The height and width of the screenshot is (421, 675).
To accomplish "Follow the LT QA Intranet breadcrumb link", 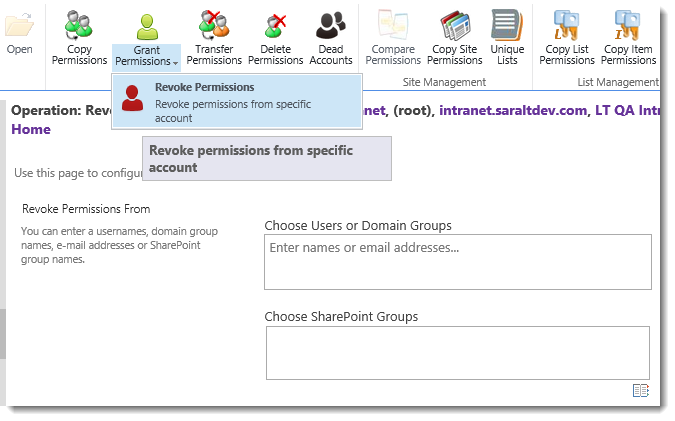I will tap(627, 111).
